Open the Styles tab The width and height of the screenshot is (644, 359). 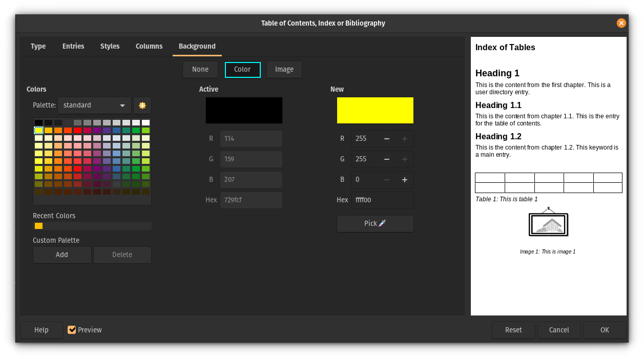pos(110,46)
